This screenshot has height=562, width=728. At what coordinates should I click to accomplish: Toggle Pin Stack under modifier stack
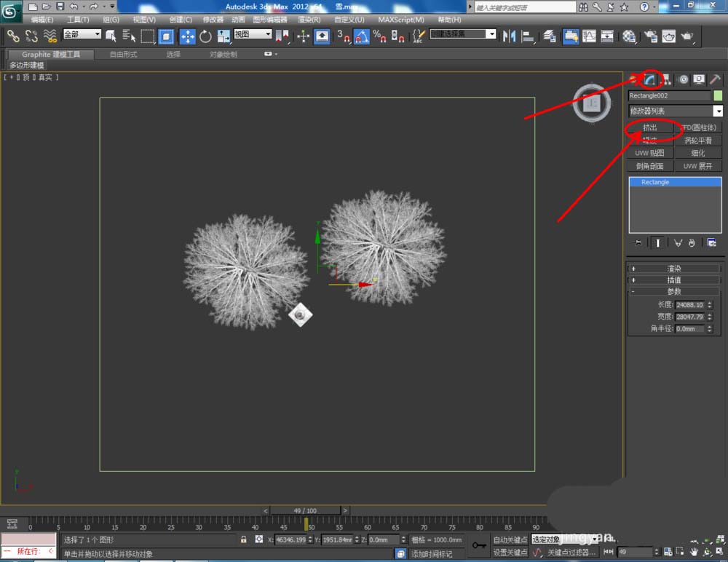638,242
